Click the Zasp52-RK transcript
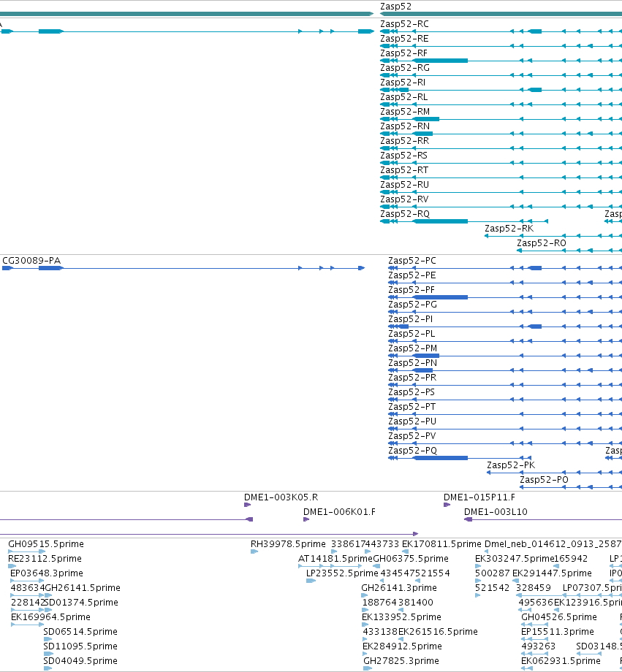 [509, 228]
